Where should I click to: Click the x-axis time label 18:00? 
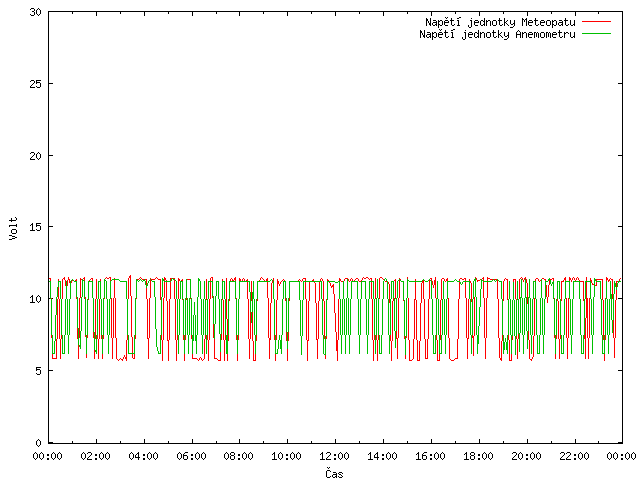click(x=478, y=456)
